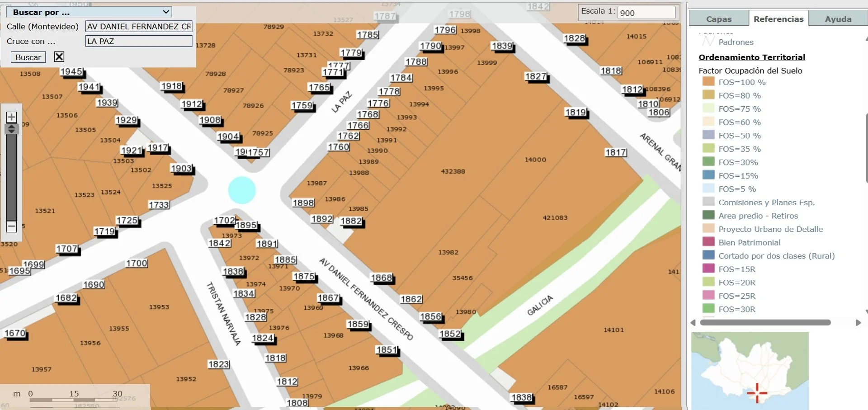Click the Bien Patrimonial color swatch
The width and height of the screenshot is (868, 410).
pyautogui.click(x=708, y=242)
